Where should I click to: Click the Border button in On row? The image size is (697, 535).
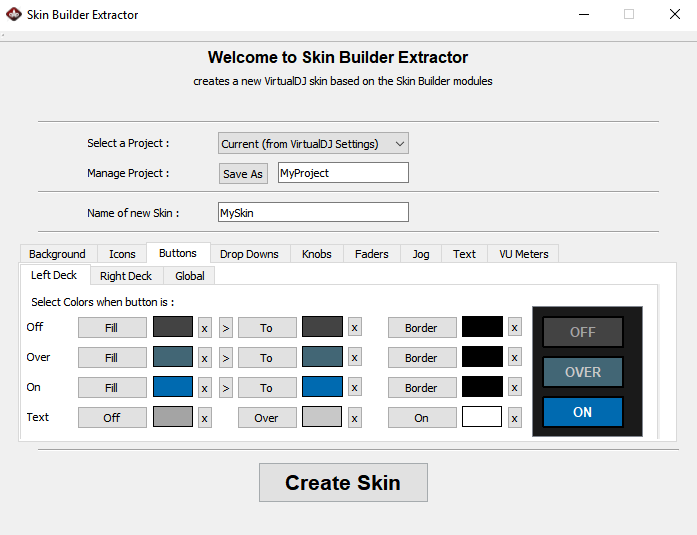pos(422,388)
